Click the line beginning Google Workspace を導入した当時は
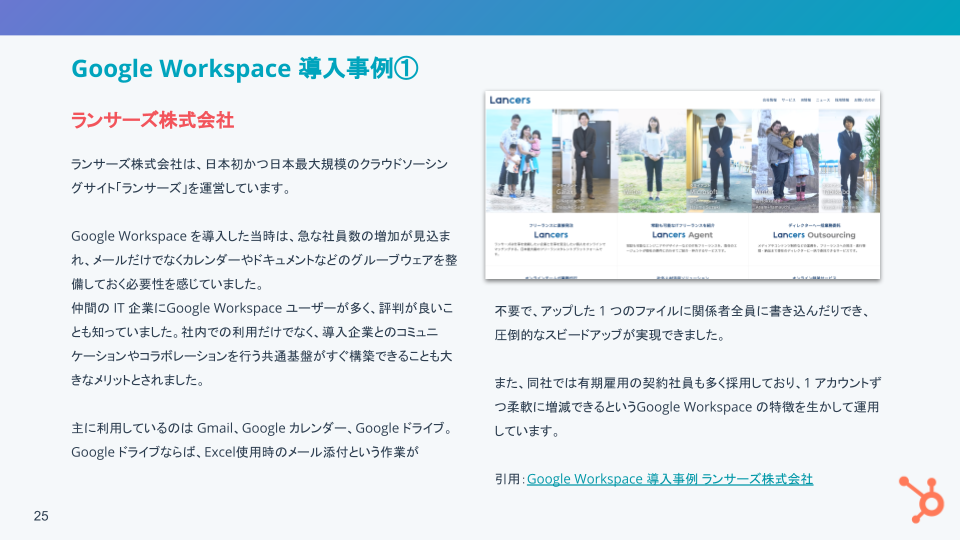Image resolution: width=960 pixels, height=540 pixels. pos(261,236)
